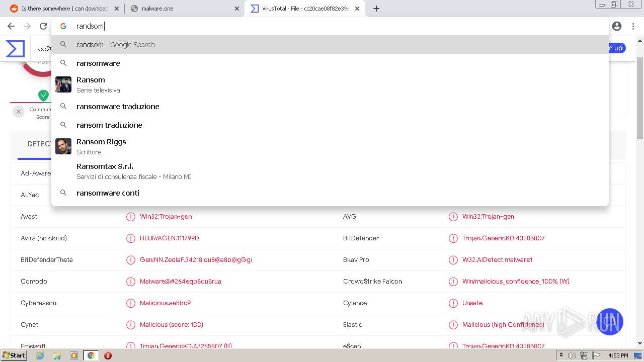Switch to the Reddit 'Is there somewhere' tab
The image size is (644, 362).
64,9
